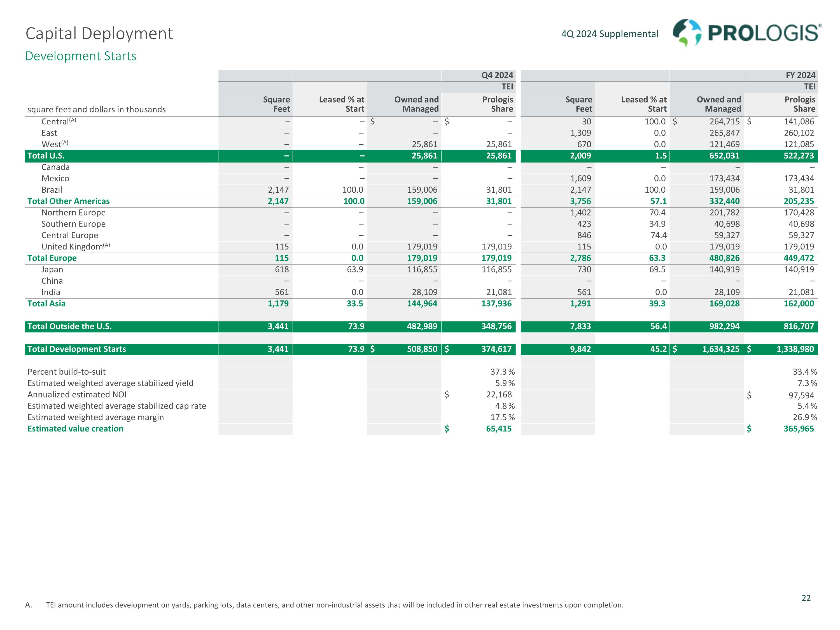The width and height of the screenshot is (840, 630).
Task: Click the Total Asia row label
Action: (46, 304)
